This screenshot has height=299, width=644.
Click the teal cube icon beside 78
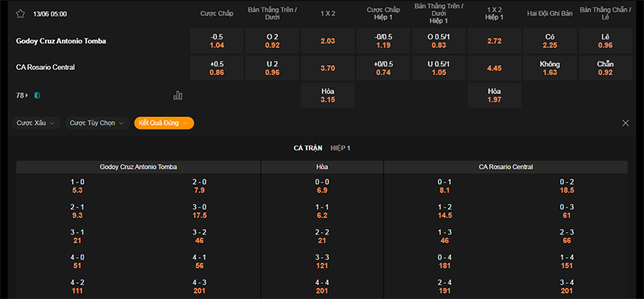click(37, 96)
